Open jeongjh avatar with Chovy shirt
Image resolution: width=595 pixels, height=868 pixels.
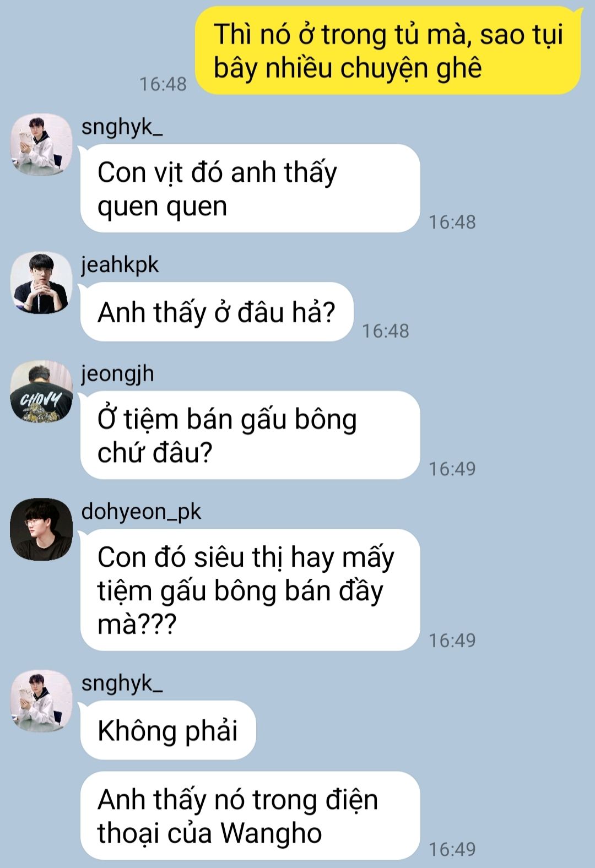pos(41,392)
